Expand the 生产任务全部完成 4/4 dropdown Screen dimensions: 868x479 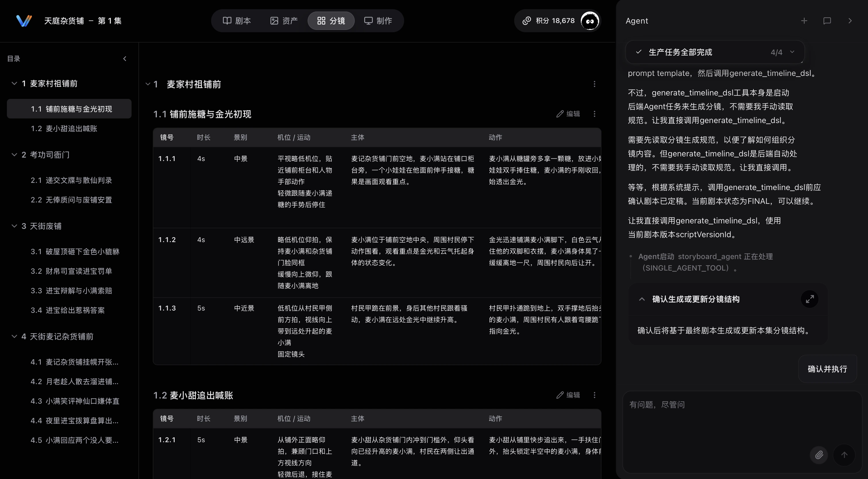pos(715,52)
